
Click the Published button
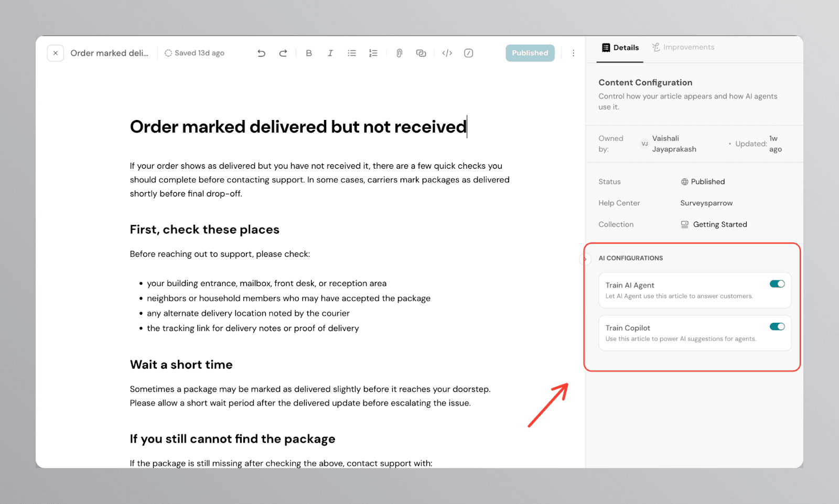(x=530, y=53)
